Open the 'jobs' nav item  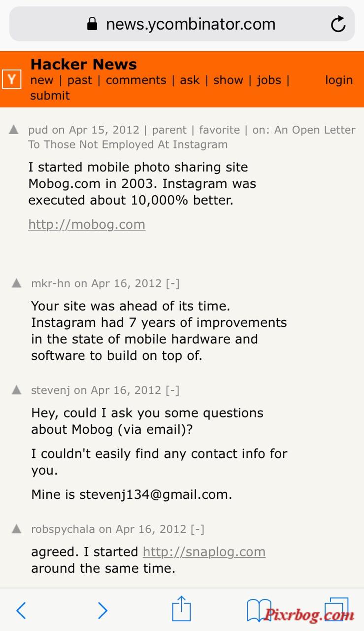269,80
